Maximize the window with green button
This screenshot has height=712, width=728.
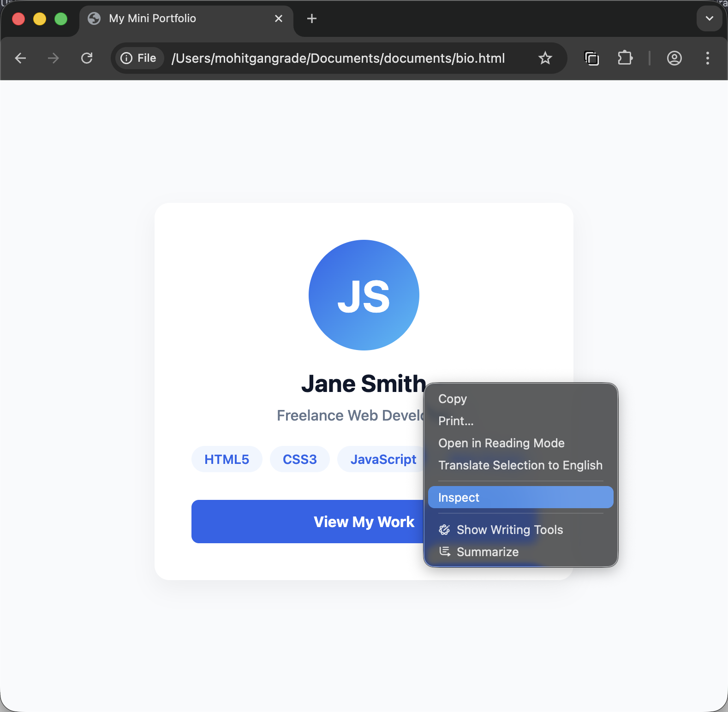pyautogui.click(x=61, y=19)
